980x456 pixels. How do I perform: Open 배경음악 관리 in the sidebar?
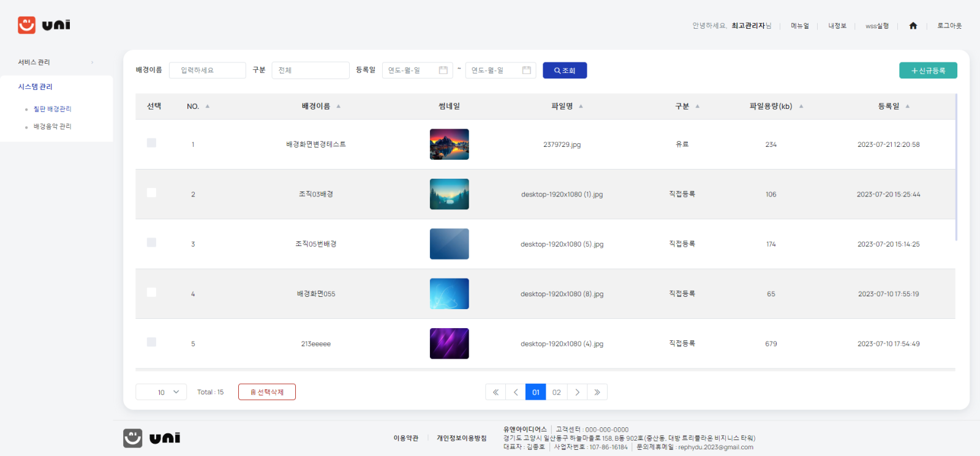52,127
